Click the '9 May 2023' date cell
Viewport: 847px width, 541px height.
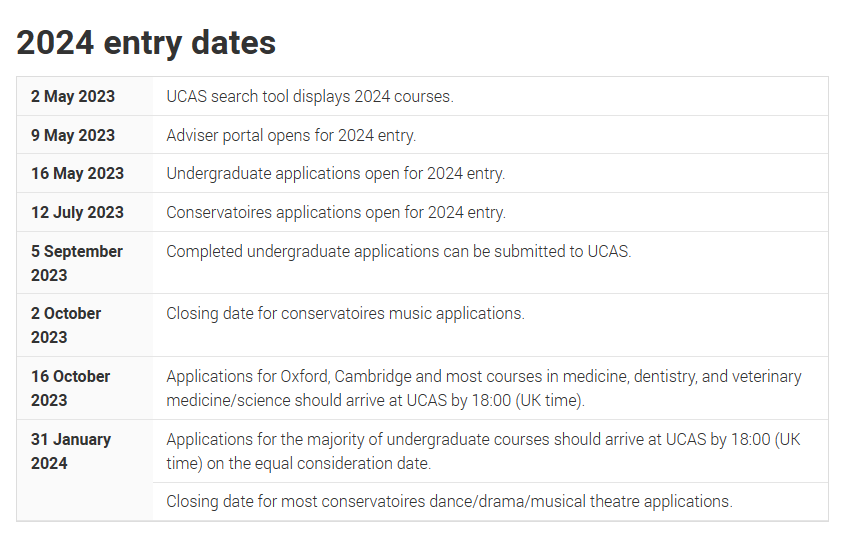point(72,135)
